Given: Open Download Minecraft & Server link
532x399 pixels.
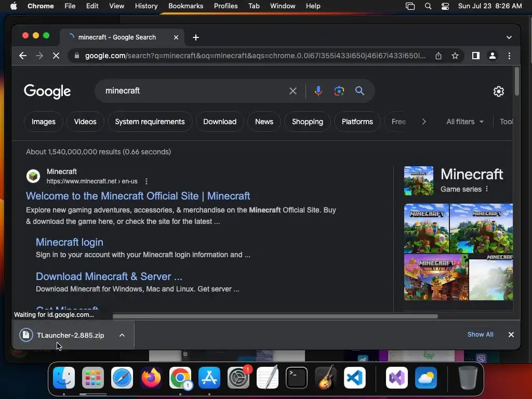Looking at the screenshot, I should tap(109, 276).
